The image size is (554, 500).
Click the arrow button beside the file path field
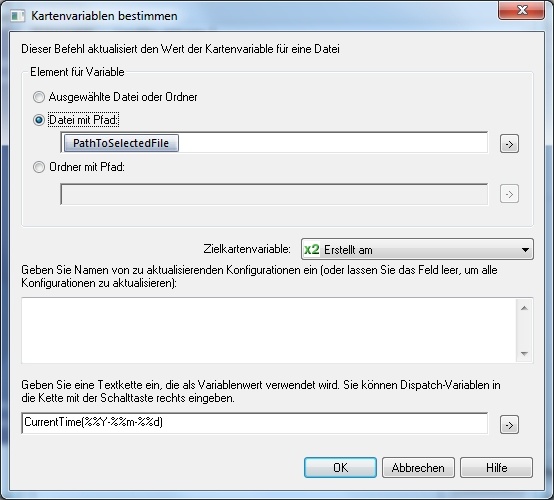(x=509, y=143)
